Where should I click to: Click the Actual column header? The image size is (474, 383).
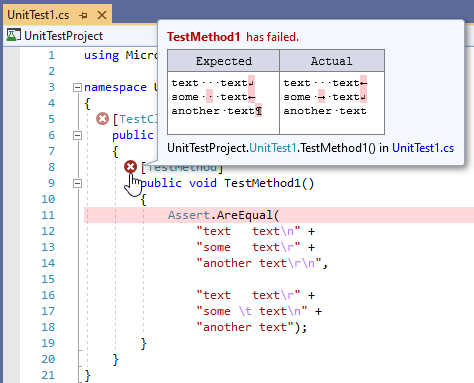point(332,61)
